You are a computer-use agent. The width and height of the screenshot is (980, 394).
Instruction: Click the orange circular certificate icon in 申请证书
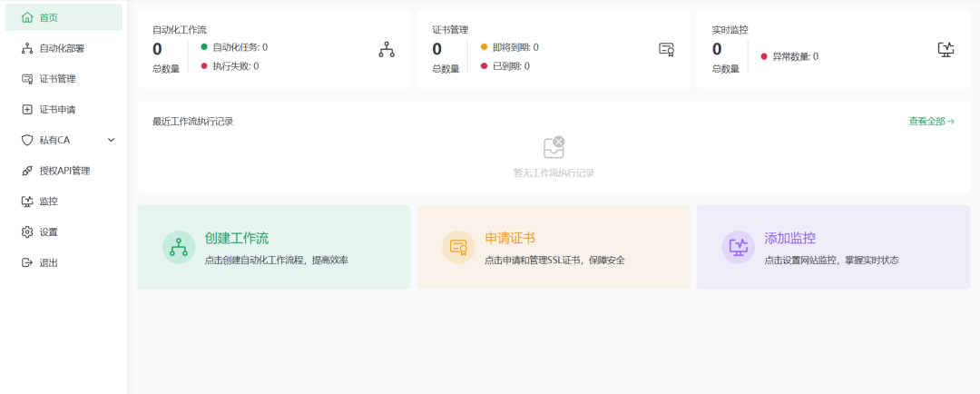(x=459, y=247)
